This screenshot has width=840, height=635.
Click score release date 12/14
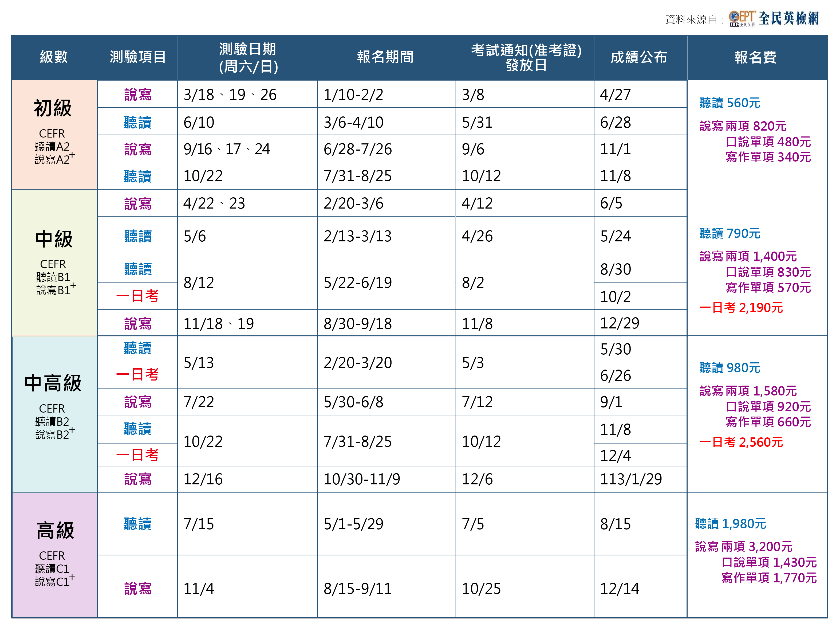tap(619, 589)
